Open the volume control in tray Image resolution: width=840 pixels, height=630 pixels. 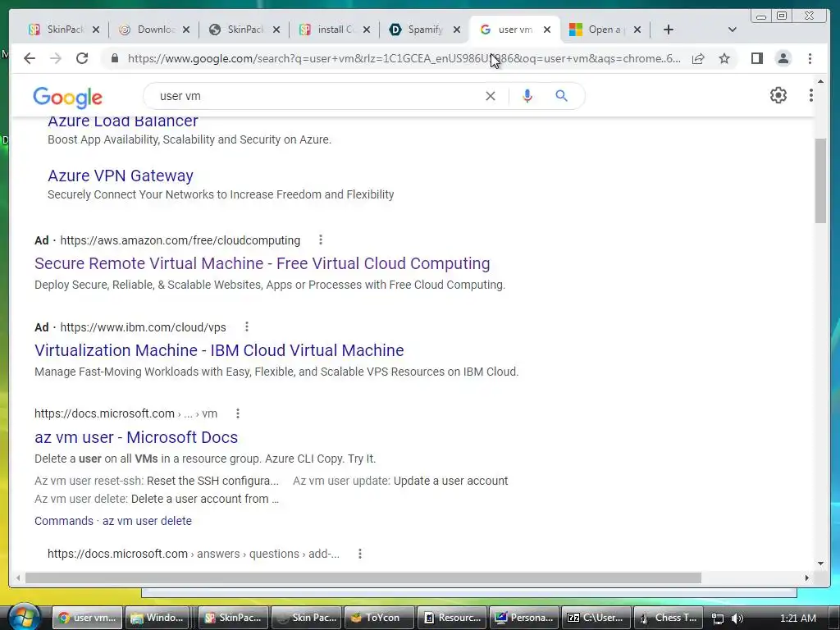[x=737, y=619]
